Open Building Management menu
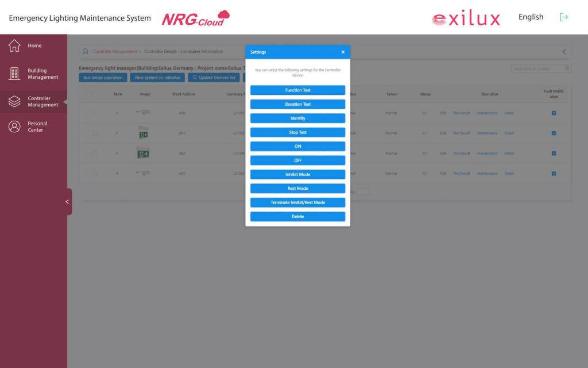Viewport: 588px width, 368px height. [x=42, y=74]
